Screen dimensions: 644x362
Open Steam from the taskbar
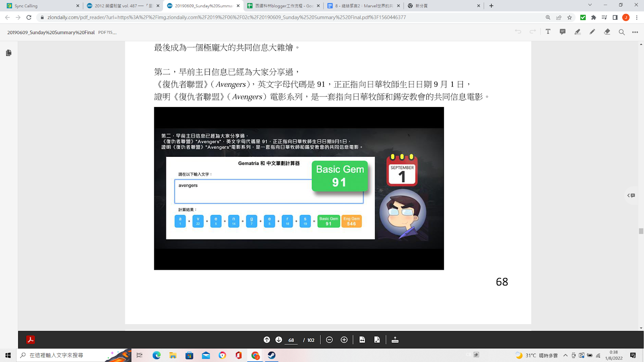click(272, 355)
